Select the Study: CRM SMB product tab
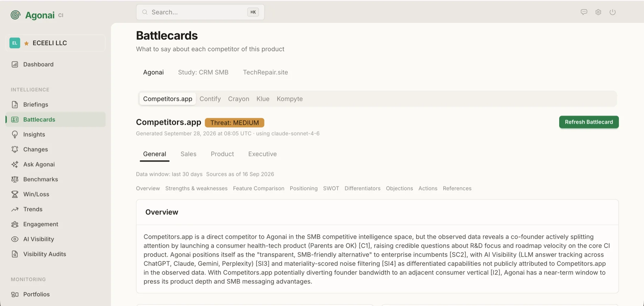The height and width of the screenshot is (306, 644). [203, 72]
